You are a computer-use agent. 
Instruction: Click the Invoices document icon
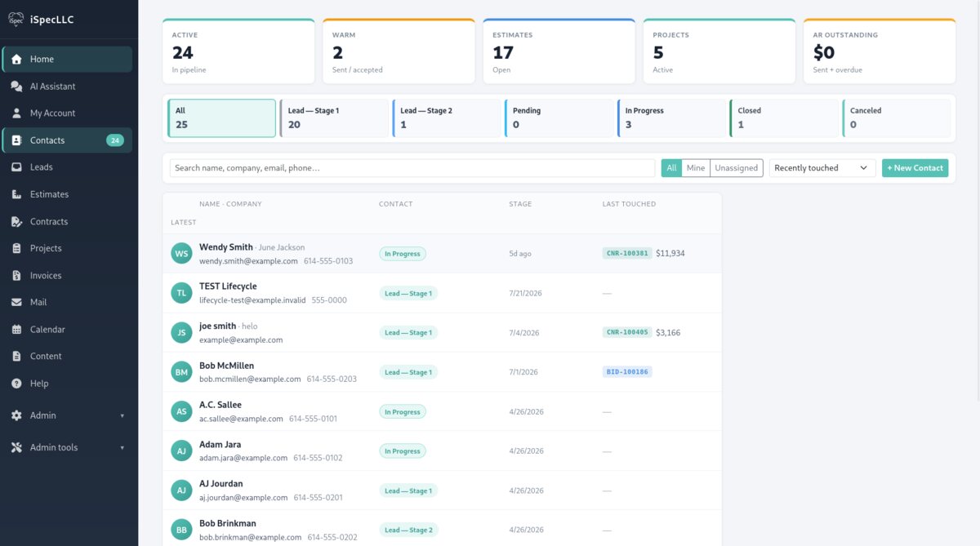[x=16, y=275]
